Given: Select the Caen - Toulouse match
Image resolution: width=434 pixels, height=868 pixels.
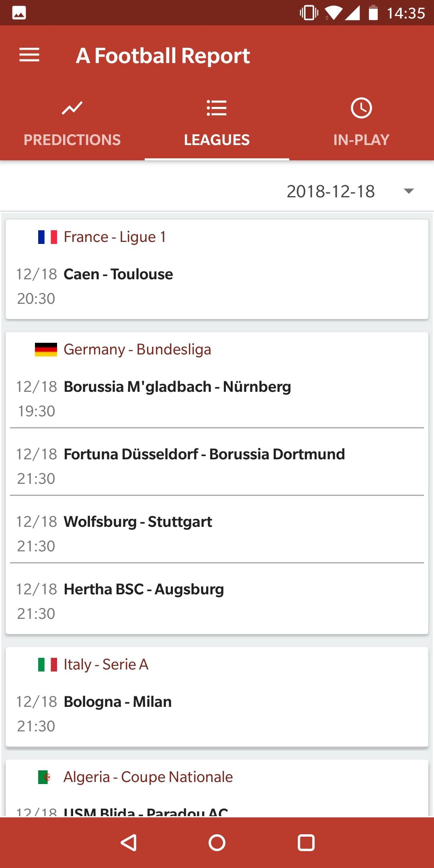Looking at the screenshot, I should tap(118, 274).
